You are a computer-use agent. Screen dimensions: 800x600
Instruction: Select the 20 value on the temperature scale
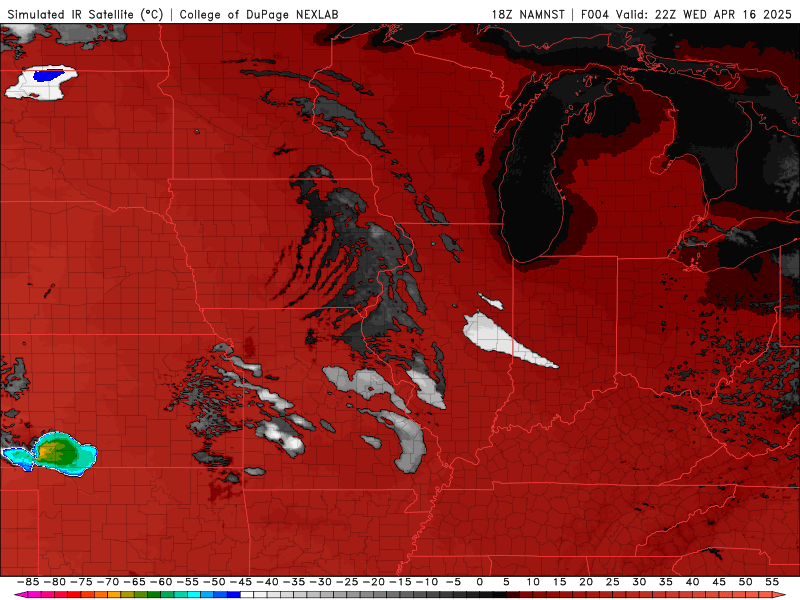pos(586,582)
